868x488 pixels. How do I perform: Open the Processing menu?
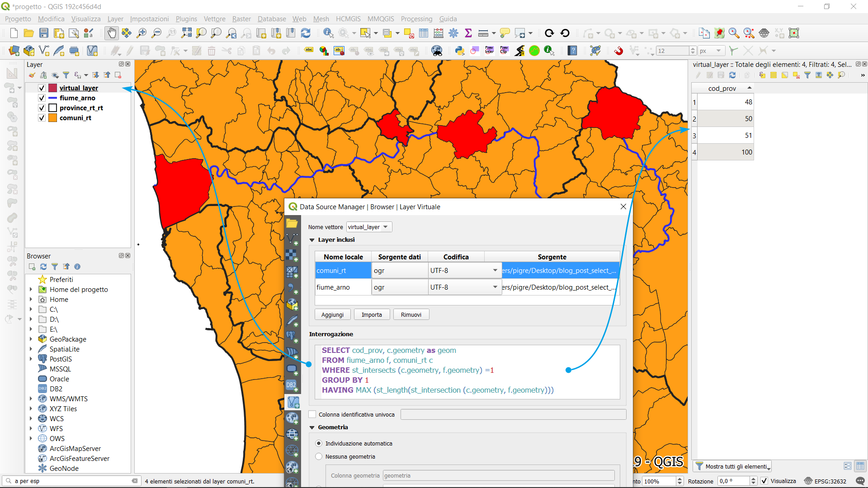click(x=416, y=19)
